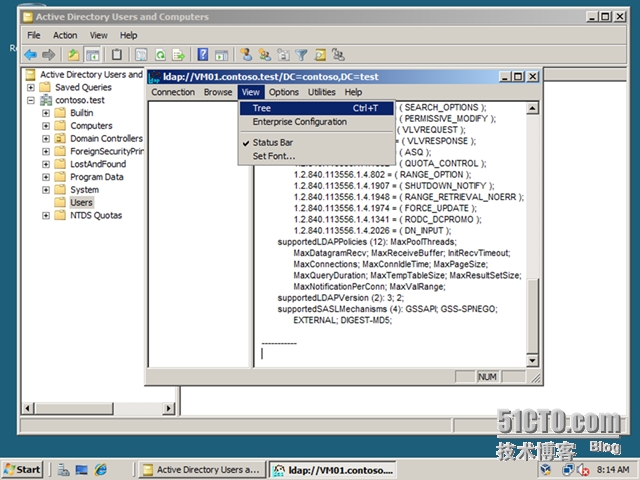
Task: Go up one level with the folder-up icon
Action: [73, 54]
